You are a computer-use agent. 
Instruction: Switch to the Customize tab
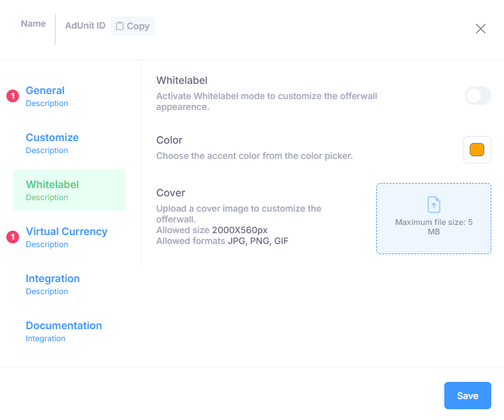[52, 138]
